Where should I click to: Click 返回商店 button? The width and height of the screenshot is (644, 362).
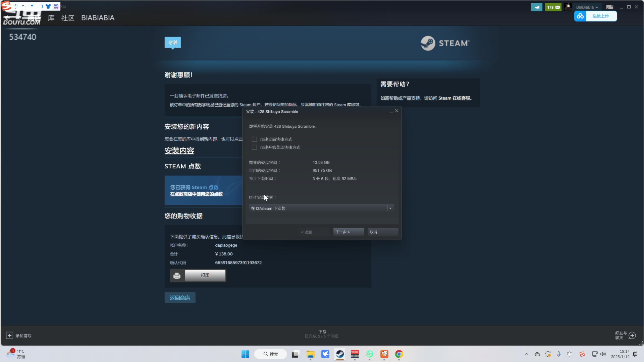tap(180, 298)
